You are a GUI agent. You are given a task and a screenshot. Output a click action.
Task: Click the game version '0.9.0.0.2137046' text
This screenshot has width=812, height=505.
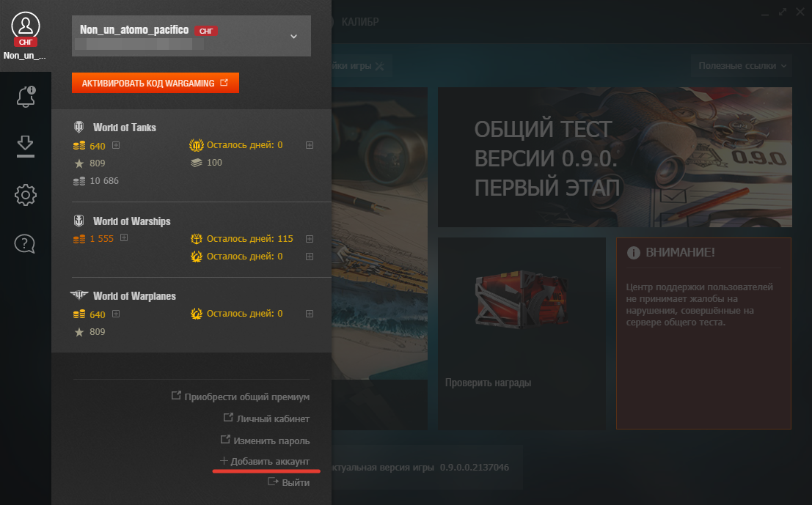pos(475,467)
